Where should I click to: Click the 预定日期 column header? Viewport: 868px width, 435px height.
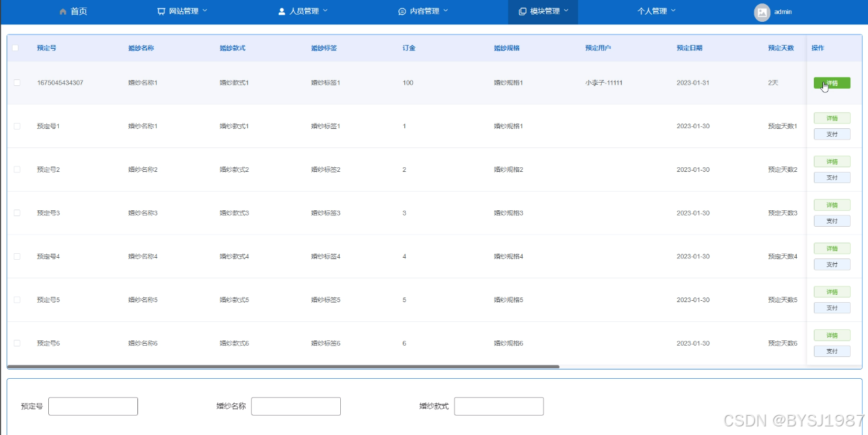pos(690,48)
